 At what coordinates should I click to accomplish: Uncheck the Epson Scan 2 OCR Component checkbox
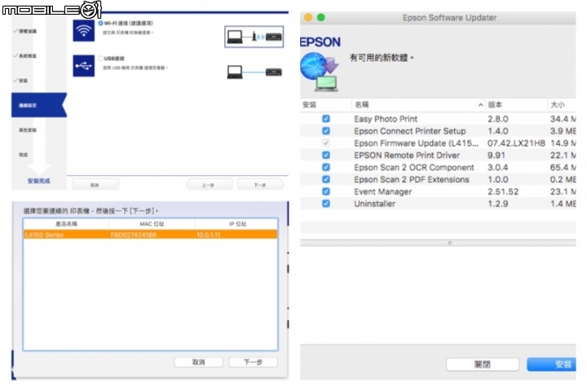tap(326, 167)
